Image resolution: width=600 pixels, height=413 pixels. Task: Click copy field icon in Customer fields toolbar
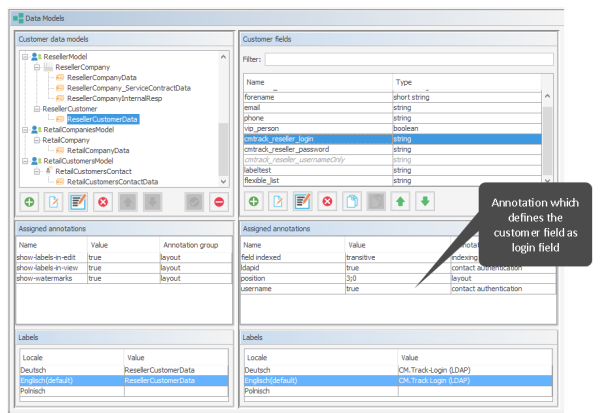point(351,202)
